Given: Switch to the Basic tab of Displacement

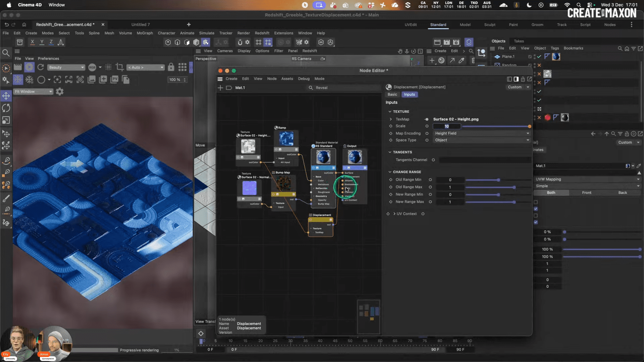Looking at the screenshot, I should point(392,95).
